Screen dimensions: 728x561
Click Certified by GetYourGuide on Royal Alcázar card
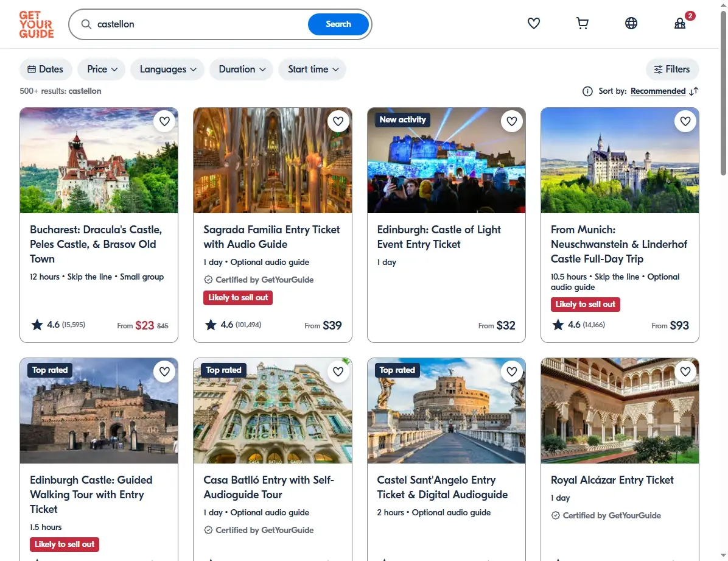pos(606,515)
